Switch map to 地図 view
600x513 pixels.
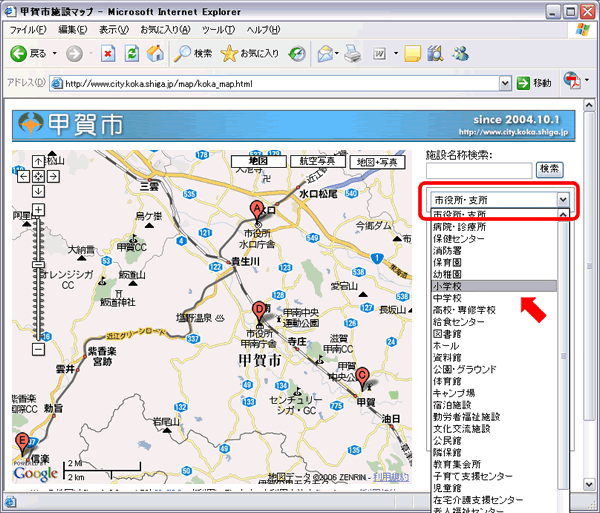258,161
